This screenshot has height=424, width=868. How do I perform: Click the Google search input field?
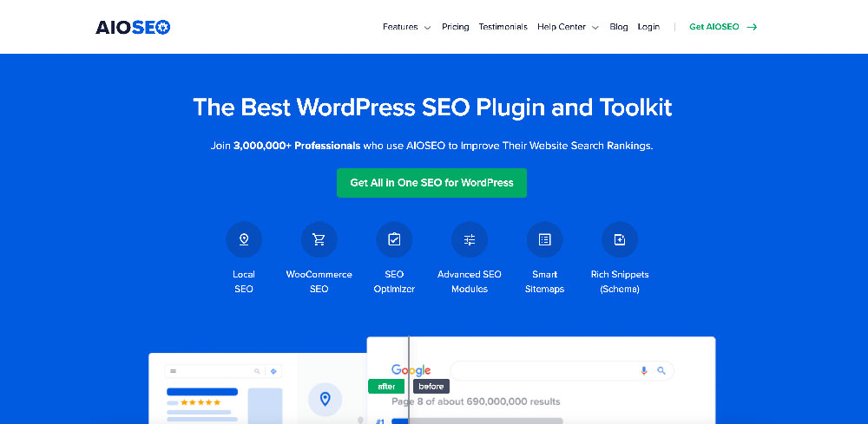(562, 370)
